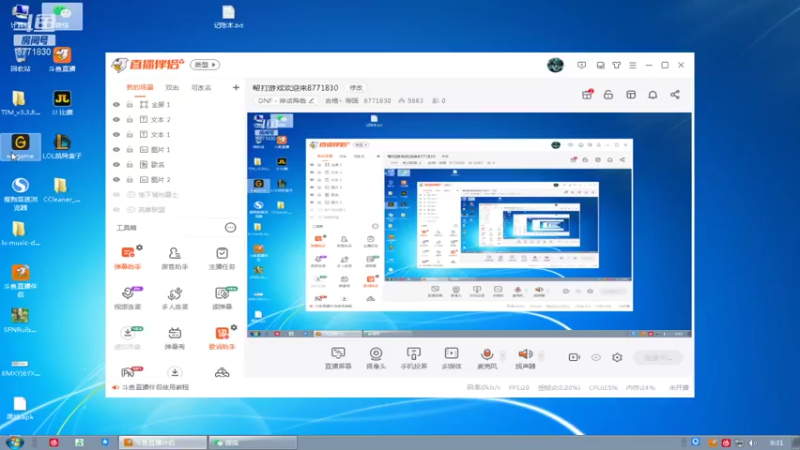This screenshot has height=450, width=800.
Task: Open settings of 弹幕助手 small gear
Action: [139, 247]
